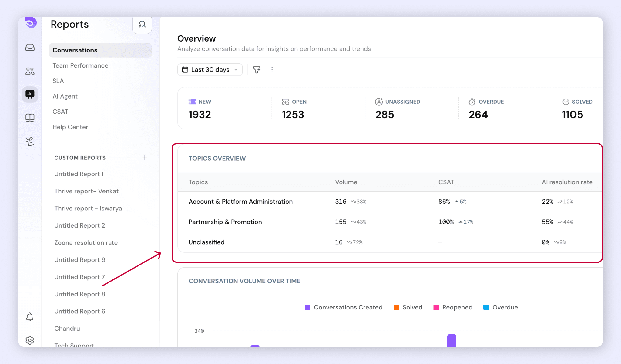
Task: Select Conversations in Reports menu
Action: (100, 50)
